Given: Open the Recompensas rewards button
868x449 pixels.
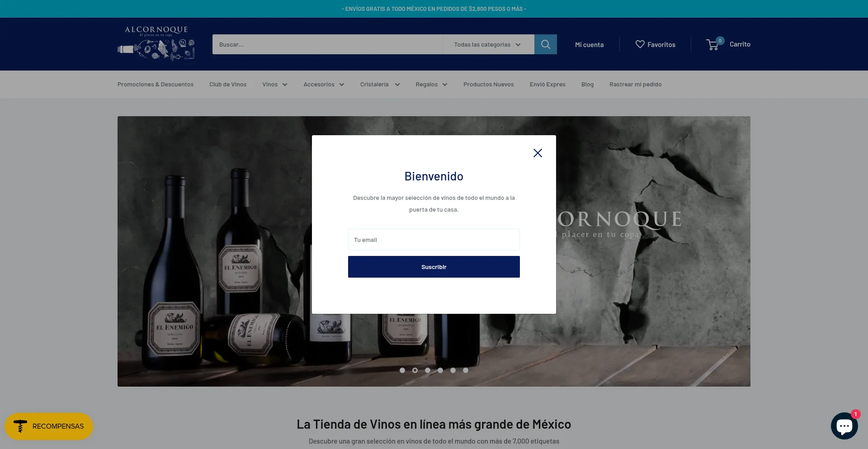Looking at the screenshot, I should click(49, 426).
